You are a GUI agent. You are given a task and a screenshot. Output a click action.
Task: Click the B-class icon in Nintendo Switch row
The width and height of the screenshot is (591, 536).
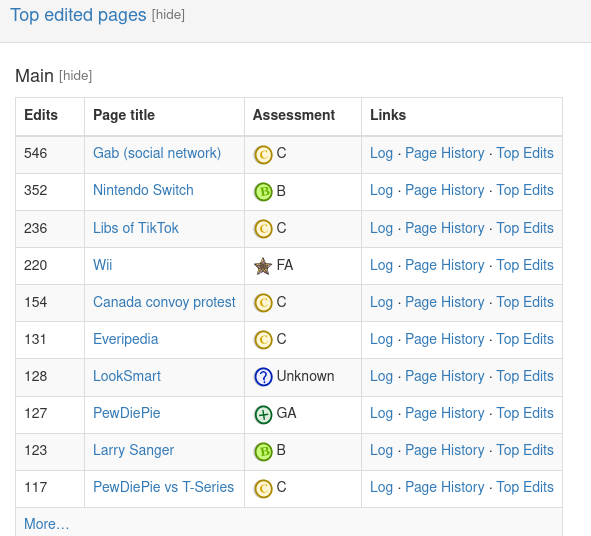[x=263, y=191]
